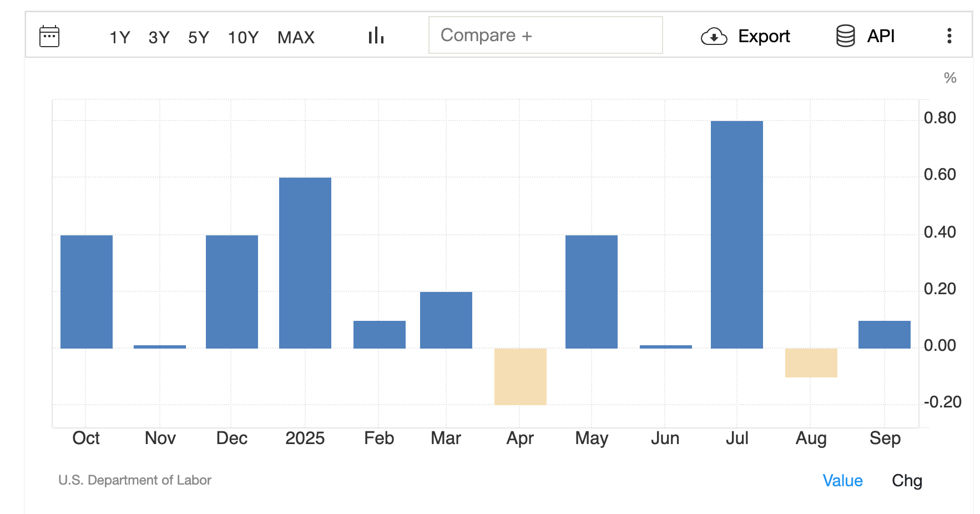Expand chart options via the kebab menu
This screenshot has height=514, width=980.
[x=949, y=36]
